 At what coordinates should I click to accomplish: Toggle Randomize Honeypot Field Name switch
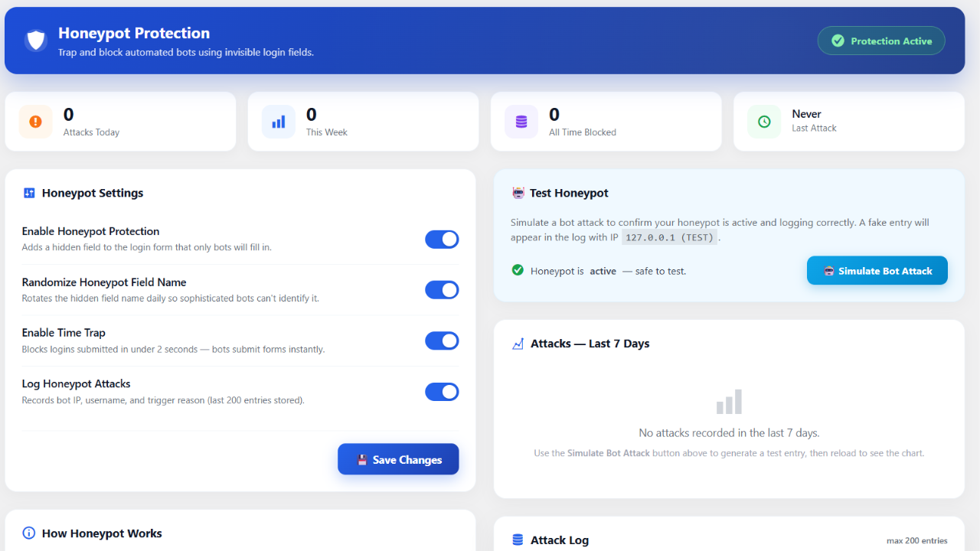coord(442,290)
